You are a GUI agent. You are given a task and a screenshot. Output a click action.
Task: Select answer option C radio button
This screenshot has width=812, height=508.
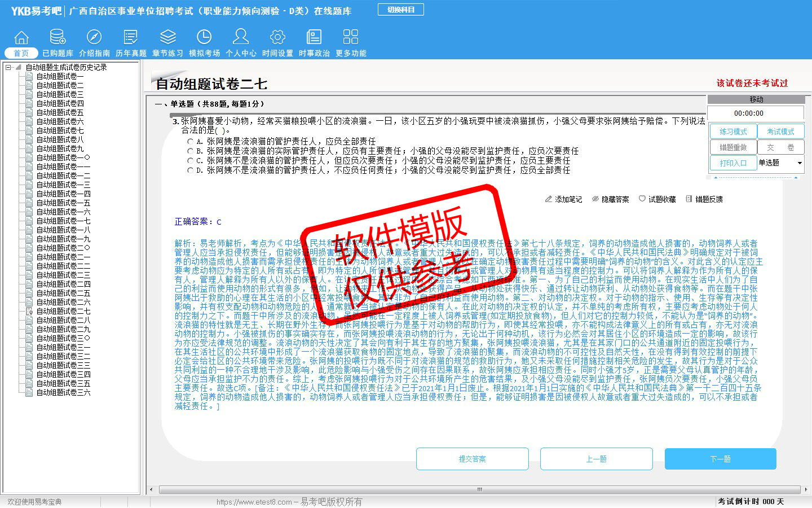(x=191, y=161)
